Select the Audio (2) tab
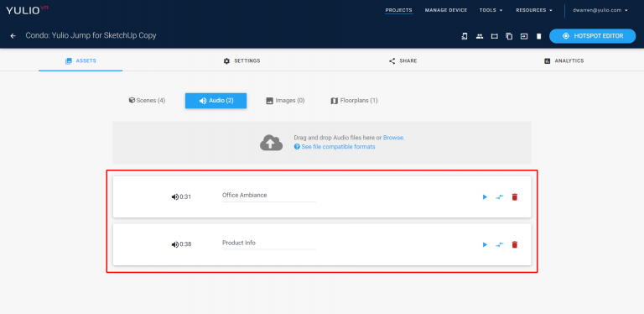The width and height of the screenshot is (644, 314). [x=216, y=101]
